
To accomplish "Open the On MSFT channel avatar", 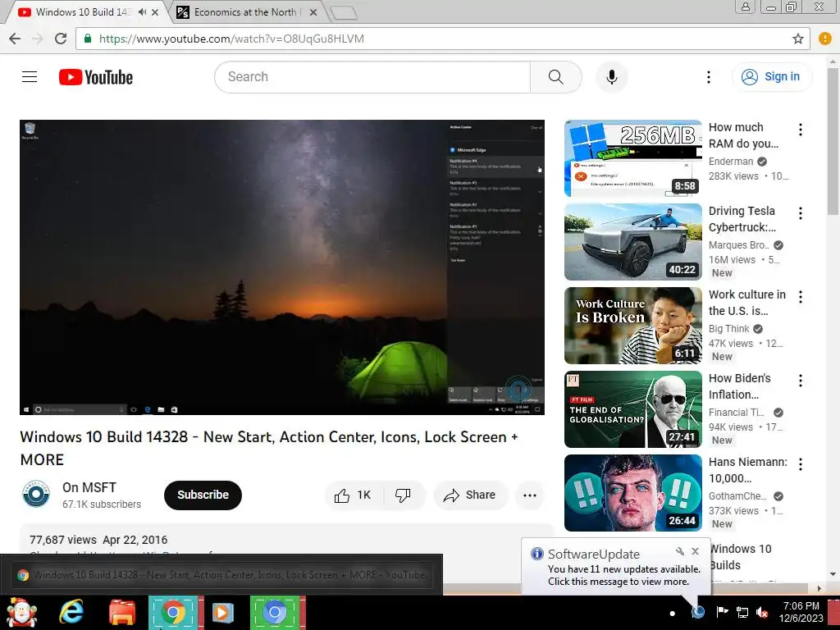I will (36, 494).
